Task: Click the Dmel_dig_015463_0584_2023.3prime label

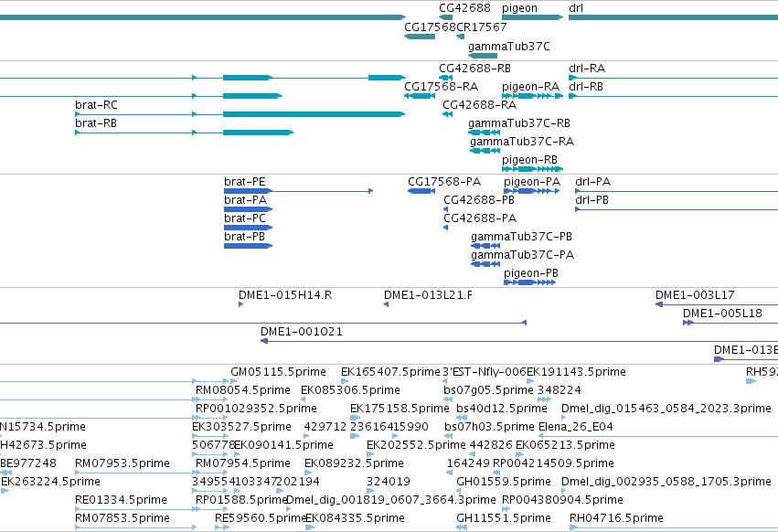Action: (666, 410)
